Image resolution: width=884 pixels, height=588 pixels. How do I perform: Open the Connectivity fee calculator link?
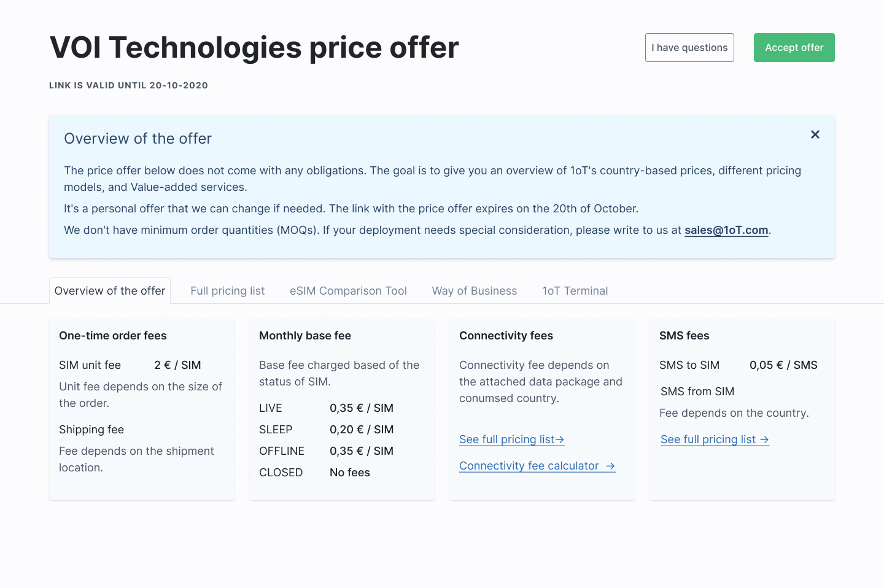coord(529,466)
